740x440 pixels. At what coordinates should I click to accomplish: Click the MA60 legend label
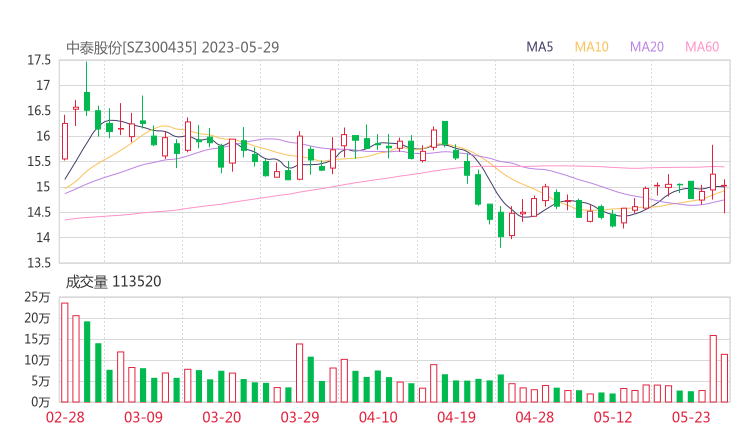(702, 47)
